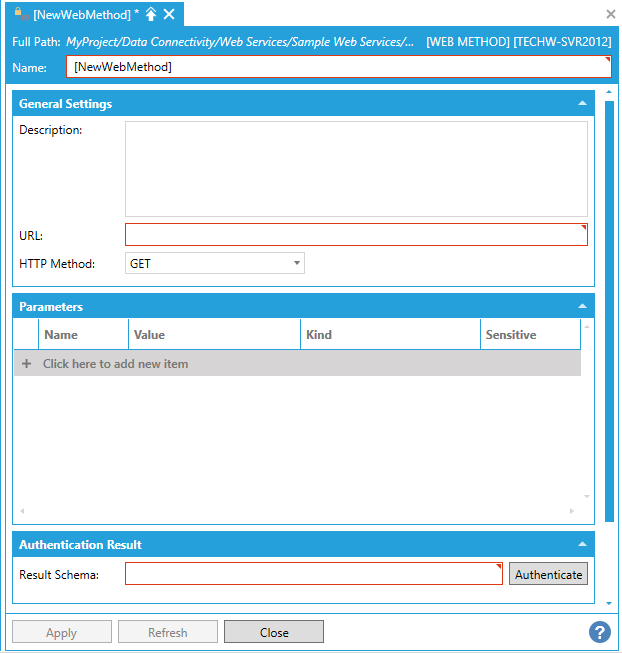Screen dimensions: 622x653
Task: Click the Result Schema field
Action: pyautogui.click(x=313, y=574)
